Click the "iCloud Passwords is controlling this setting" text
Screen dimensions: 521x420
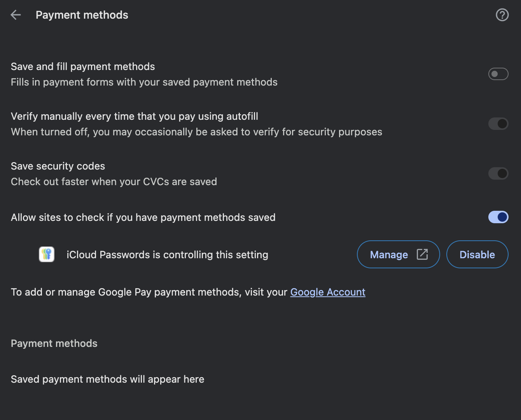coord(167,255)
